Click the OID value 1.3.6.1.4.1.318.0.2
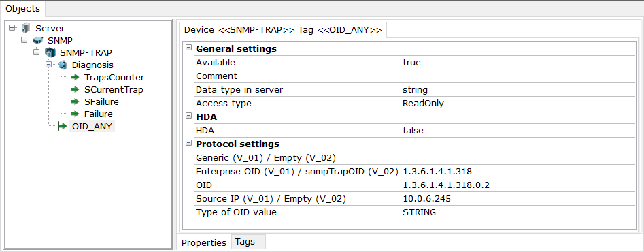644x252 pixels. [446, 185]
